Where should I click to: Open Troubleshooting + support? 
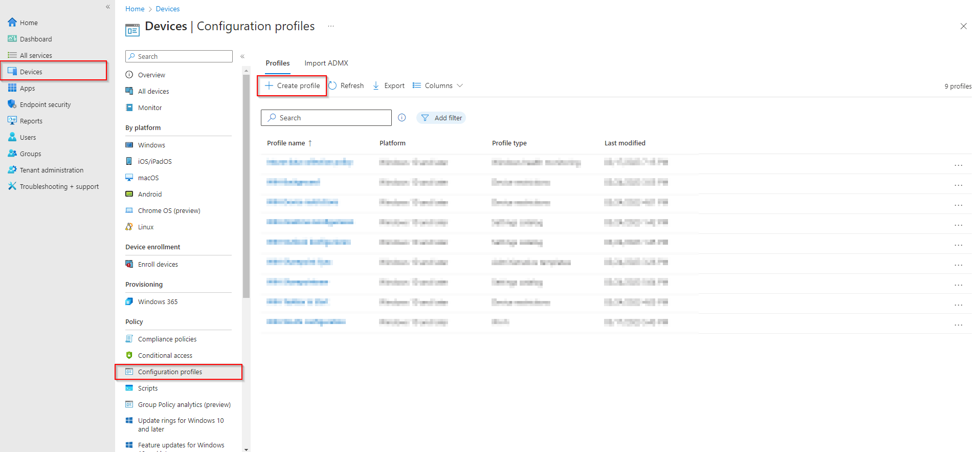53,186
